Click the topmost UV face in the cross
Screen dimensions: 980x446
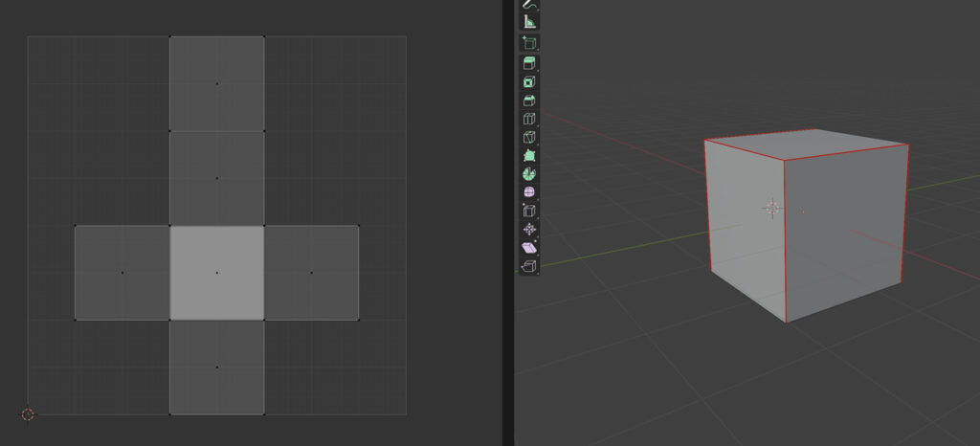(x=217, y=83)
